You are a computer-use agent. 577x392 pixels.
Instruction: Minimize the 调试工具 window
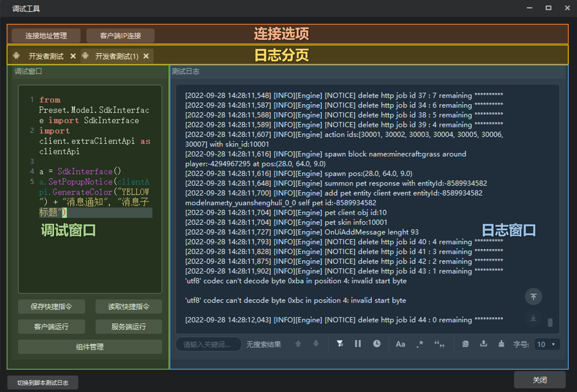tap(530, 8)
